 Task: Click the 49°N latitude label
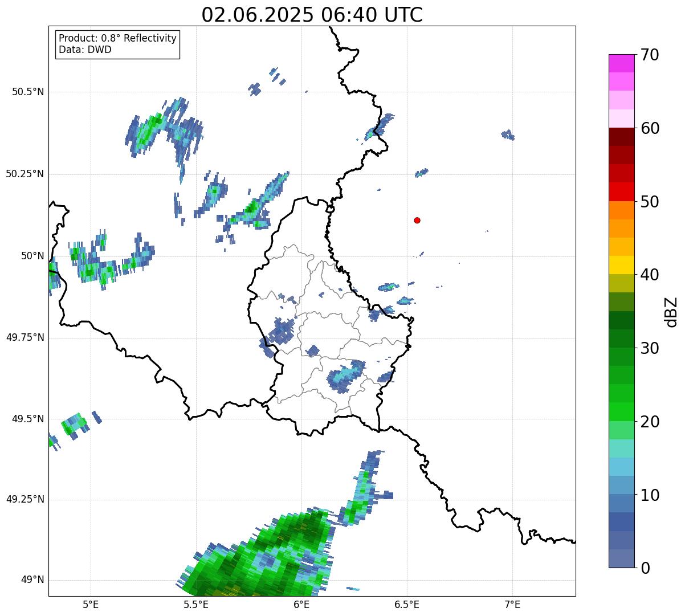32,580
